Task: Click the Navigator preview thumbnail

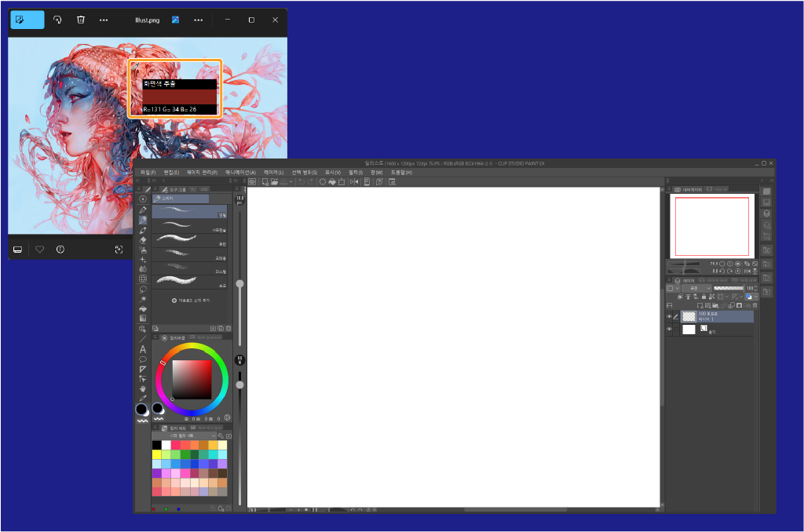Action: (x=711, y=226)
